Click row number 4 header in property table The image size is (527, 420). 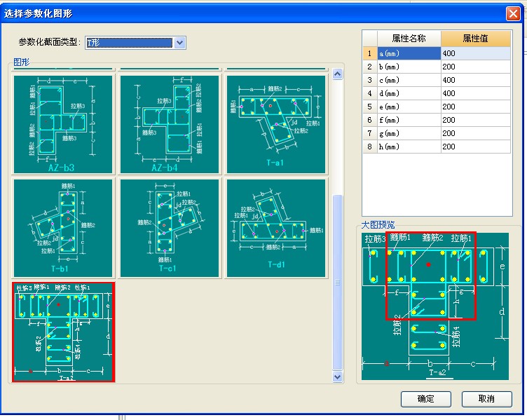click(370, 93)
